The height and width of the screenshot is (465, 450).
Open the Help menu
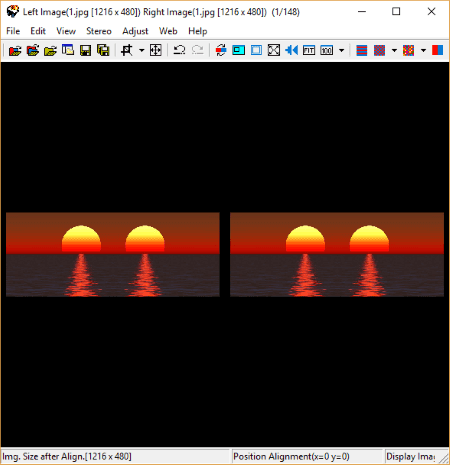click(198, 31)
